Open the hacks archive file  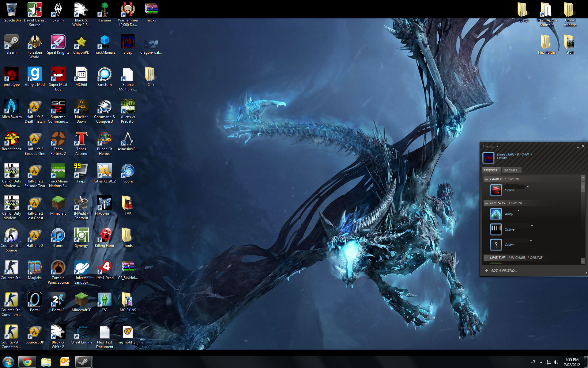pyautogui.click(x=151, y=12)
